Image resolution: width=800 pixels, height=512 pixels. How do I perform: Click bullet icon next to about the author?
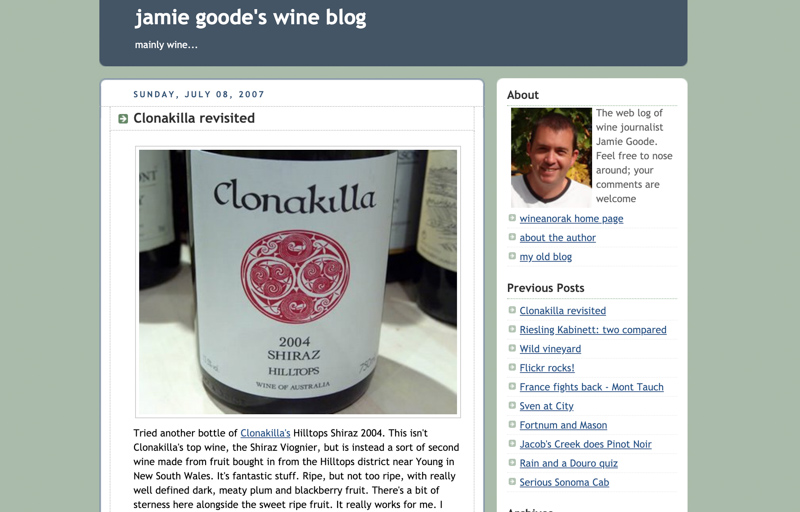pyautogui.click(x=512, y=237)
